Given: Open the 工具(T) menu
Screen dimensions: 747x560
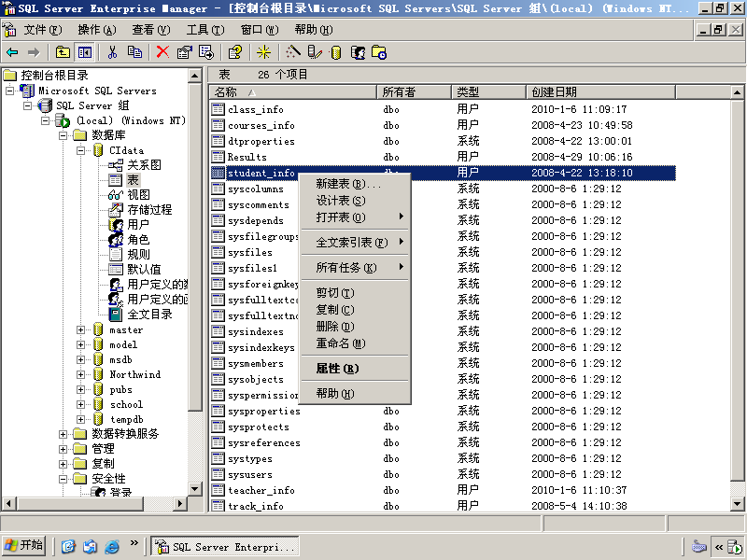Looking at the screenshot, I should coord(205,30).
